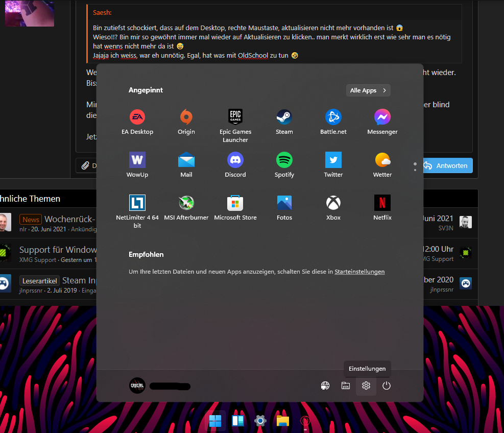This screenshot has width=504, height=433.
Task: Open the Wochenrück- news thread
Action: coord(70,219)
